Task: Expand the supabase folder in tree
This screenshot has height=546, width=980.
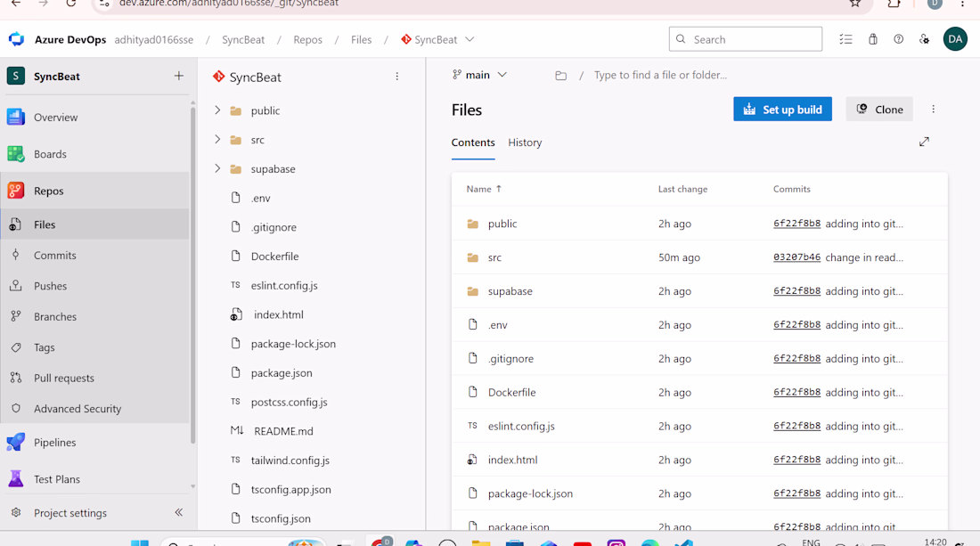Action: [x=217, y=168]
